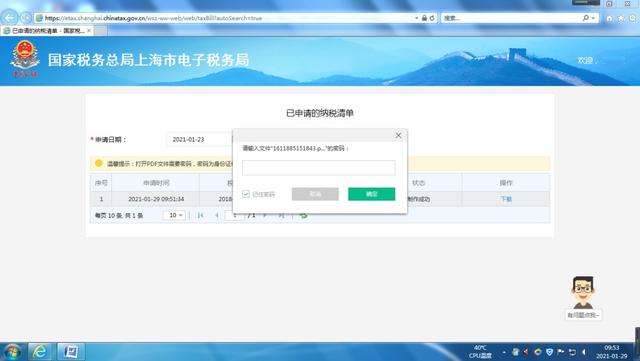
Task: Open the second pinned taskbar application
Action: tap(71, 352)
